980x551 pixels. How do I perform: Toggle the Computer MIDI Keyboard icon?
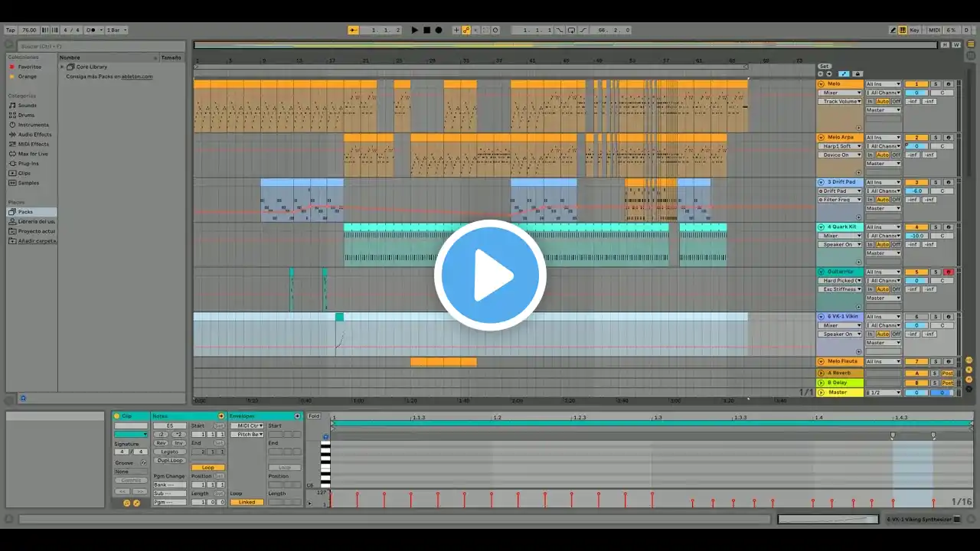click(x=903, y=30)
